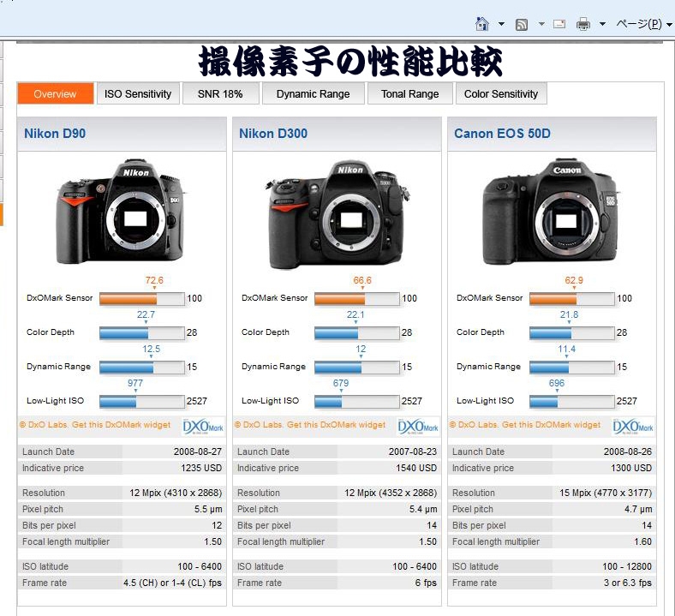Viewport: 675px width, 616px height.
Task: Select Canon 50D frame rate 3 or 6.3 fps
Action: click(628, 583)
